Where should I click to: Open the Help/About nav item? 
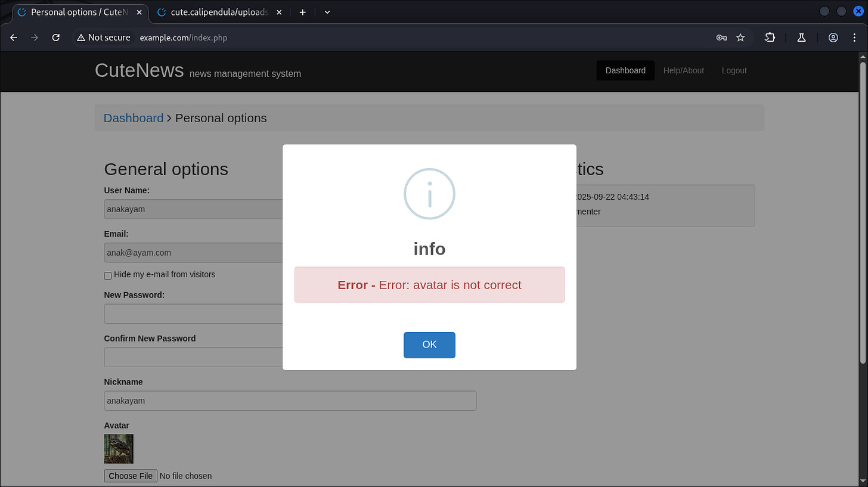684,70
